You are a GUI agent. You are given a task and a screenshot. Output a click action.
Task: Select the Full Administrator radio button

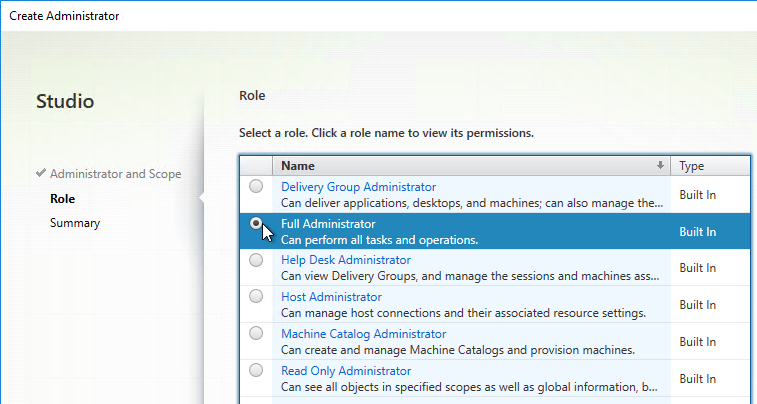256,223
